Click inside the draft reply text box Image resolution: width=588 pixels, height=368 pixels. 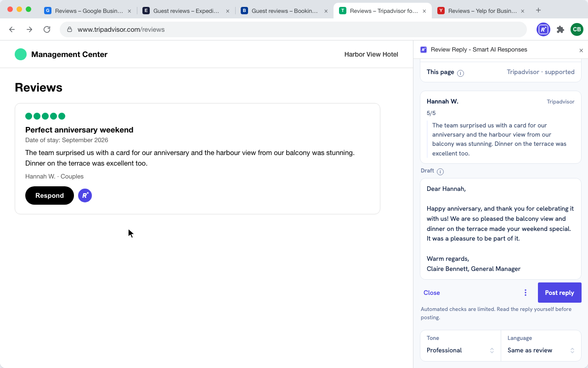501,229
